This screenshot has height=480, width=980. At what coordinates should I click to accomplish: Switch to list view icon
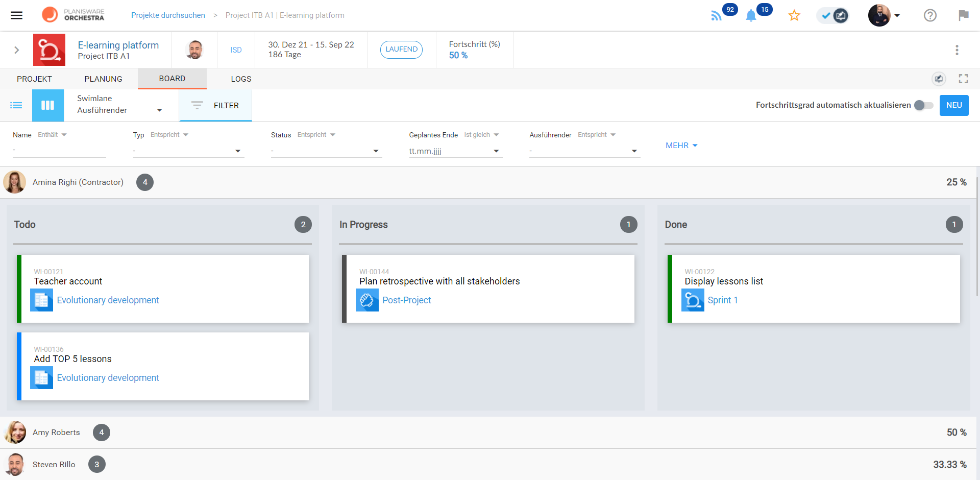coord(16,105)
